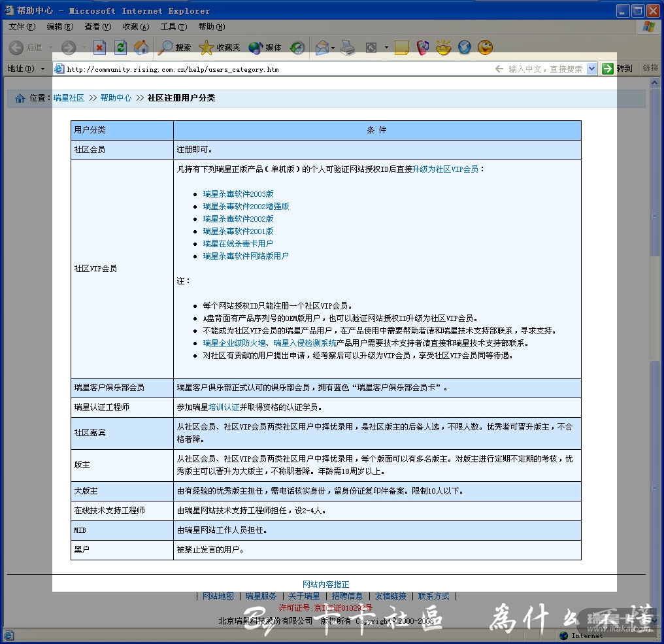Expand the Mail button dropdown arrow

click(x=333, y=47)
